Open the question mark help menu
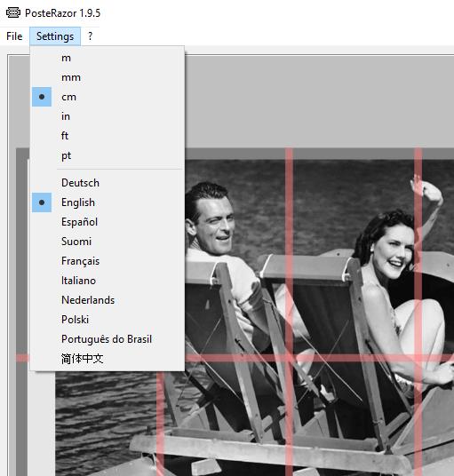This screenshot has width=454, height=476. click(91, 36)
